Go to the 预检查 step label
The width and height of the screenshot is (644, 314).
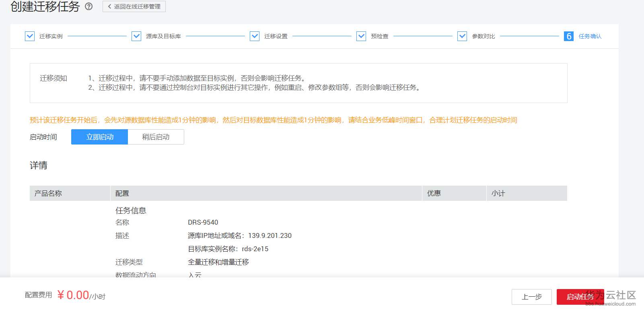[380, 36]
